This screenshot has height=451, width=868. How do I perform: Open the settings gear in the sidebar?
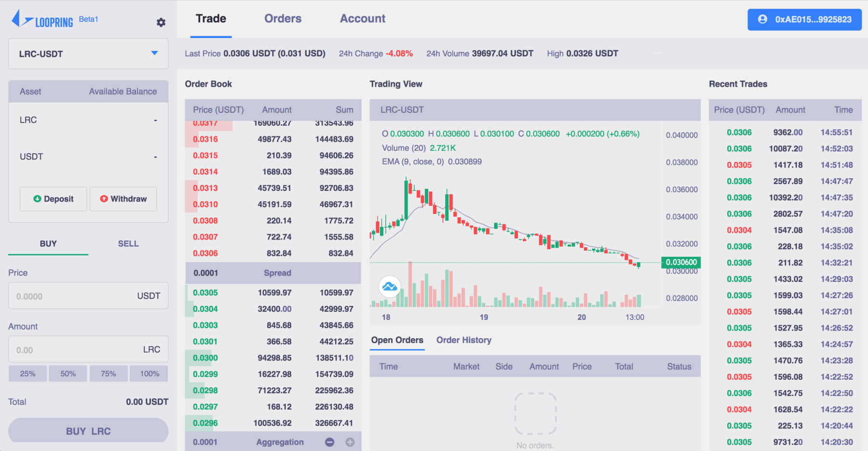coord(161,22)
